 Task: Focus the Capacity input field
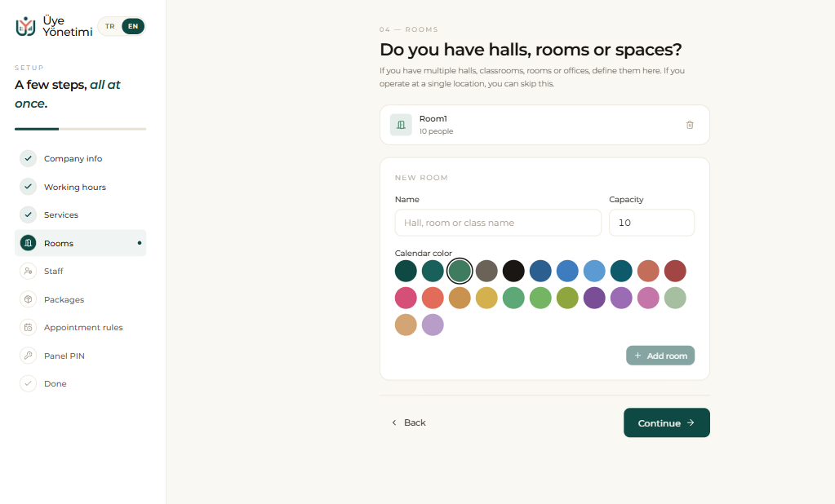coord(652,223)
